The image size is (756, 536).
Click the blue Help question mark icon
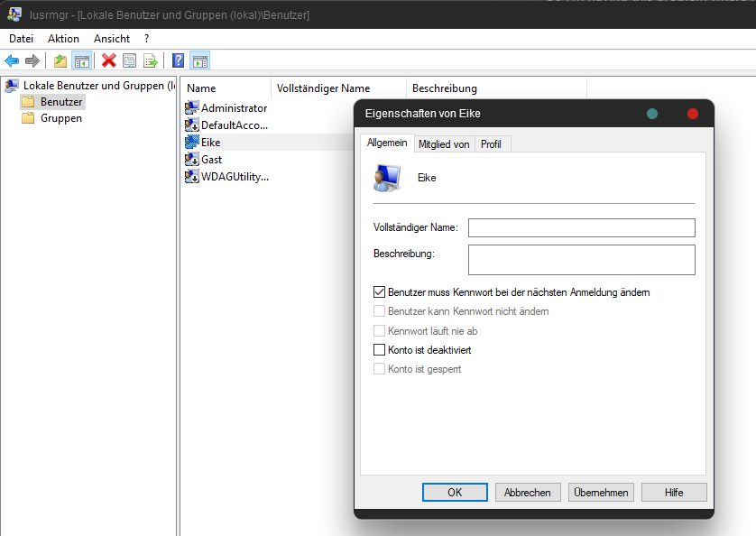click(x=179, y=60)
